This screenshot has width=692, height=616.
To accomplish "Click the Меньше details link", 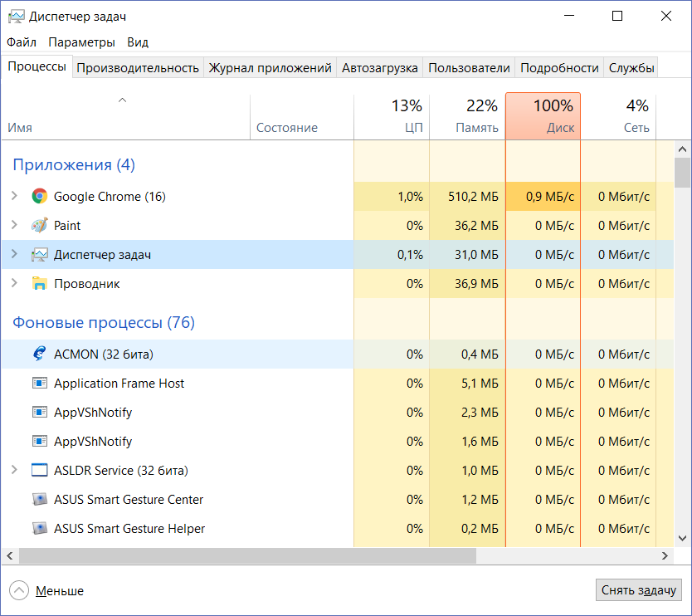I will [60, 591].
